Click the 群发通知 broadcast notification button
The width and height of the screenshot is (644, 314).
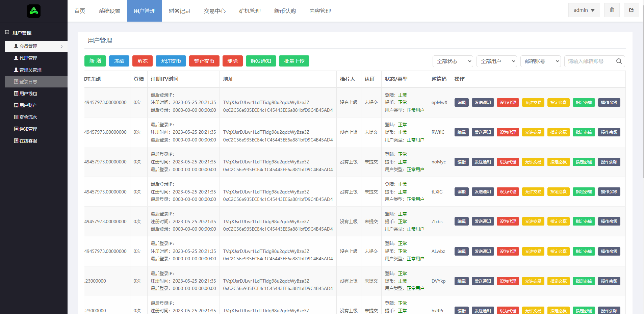[261, 61]
